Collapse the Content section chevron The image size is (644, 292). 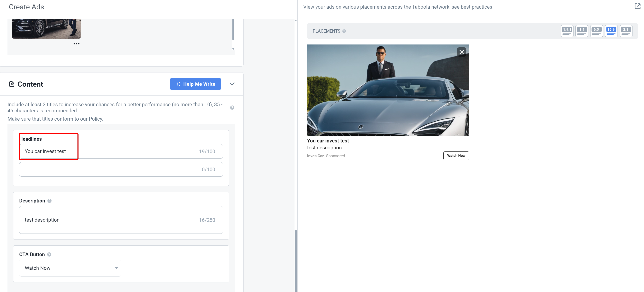(x=232, y=84)
